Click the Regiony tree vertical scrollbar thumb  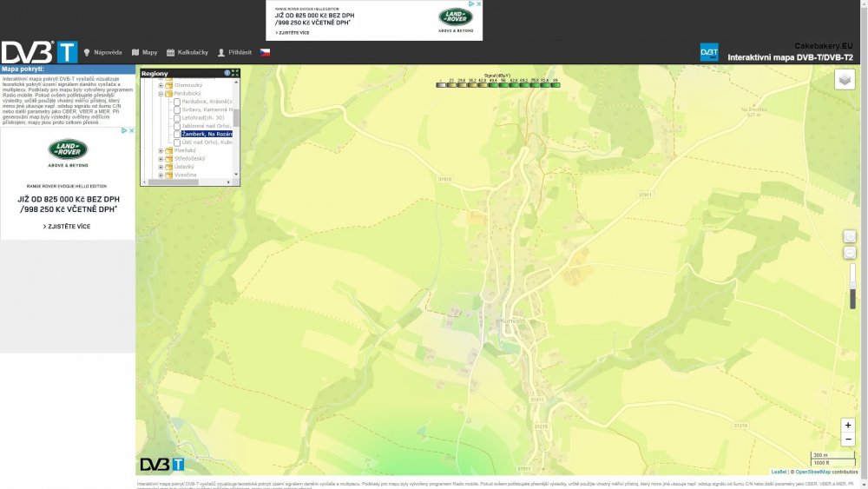[x=236, y=118]
